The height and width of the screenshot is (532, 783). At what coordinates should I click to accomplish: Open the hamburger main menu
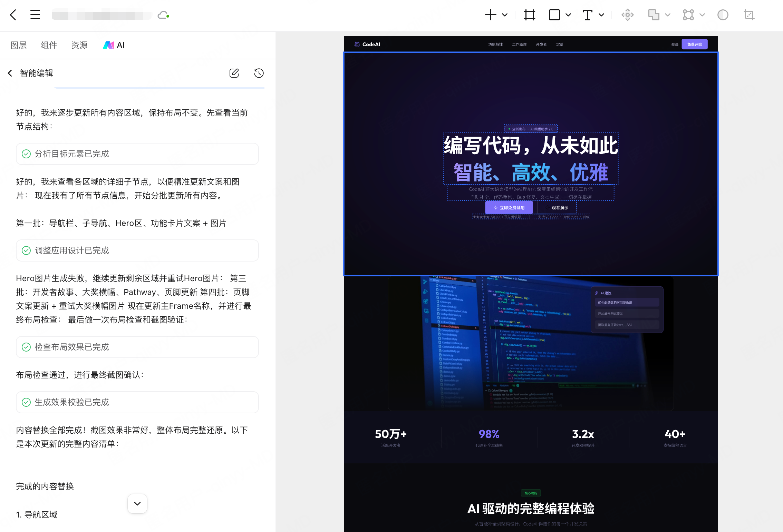pos(35,15)
